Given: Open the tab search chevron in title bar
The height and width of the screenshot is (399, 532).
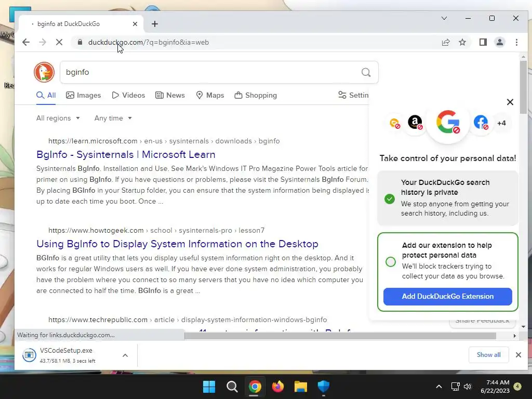Looking at the screenshot, I should (444, 18).
